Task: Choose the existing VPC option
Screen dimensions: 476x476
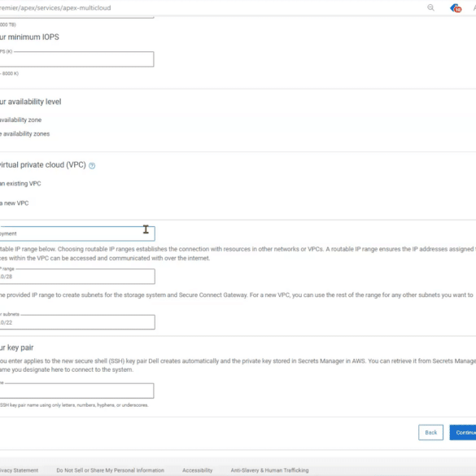Action: (x=20, y=184)
